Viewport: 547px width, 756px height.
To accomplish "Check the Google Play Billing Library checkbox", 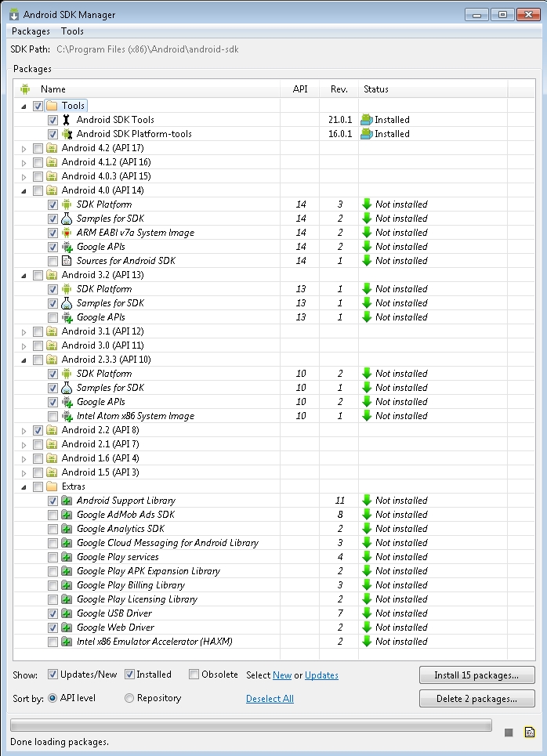I will coord(53,585).
